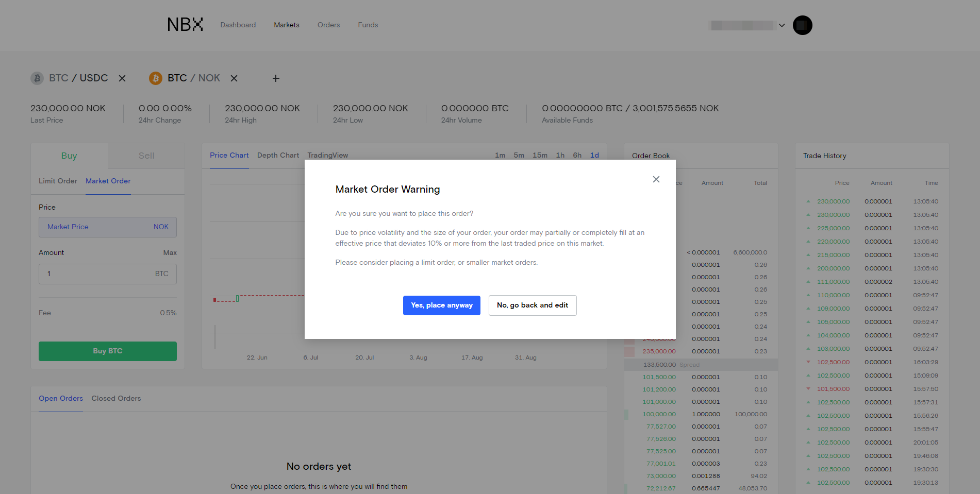The height and width of the screenshot is (494, 980).
Task: Click the grey Bitcoin icon for BTC/USDC
Action: coord(37,78)
